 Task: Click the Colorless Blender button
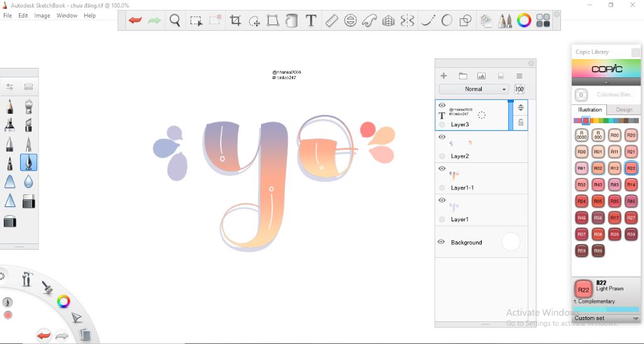coord(581,95)
